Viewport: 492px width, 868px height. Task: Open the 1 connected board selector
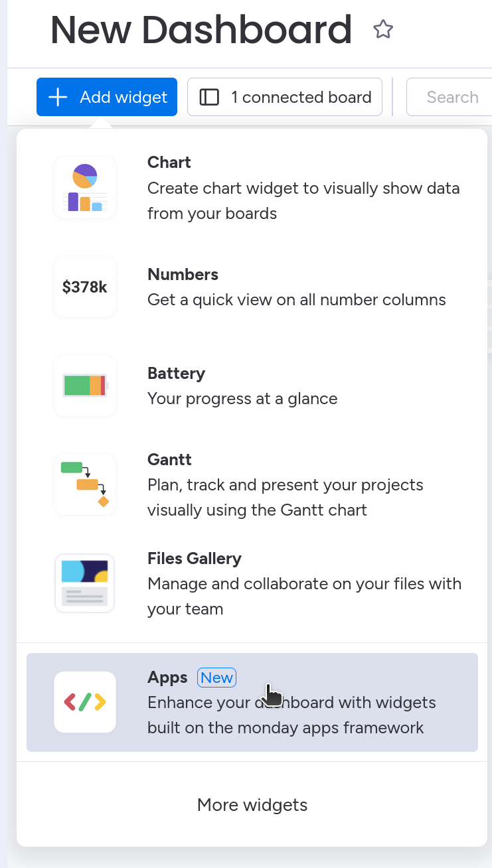[285, 98]
